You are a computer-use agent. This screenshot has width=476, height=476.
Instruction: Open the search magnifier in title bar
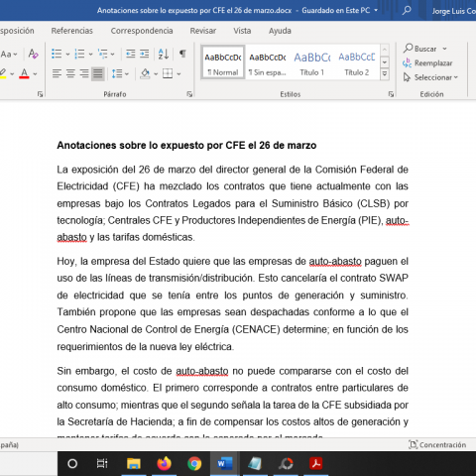pyautogui.click(x=407, y=10)
